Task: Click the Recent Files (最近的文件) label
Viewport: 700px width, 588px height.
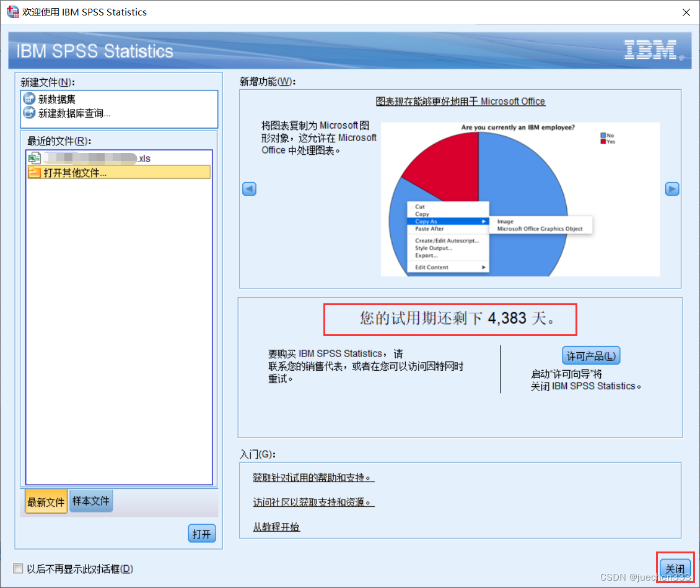Action: [59, 141]
